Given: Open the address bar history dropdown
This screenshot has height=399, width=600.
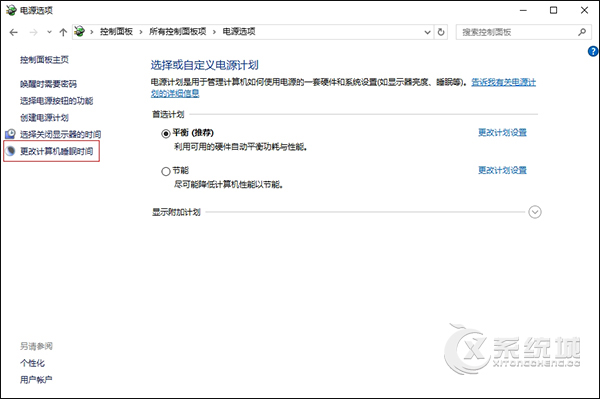Looking at the screenshot, I should 427,33.
